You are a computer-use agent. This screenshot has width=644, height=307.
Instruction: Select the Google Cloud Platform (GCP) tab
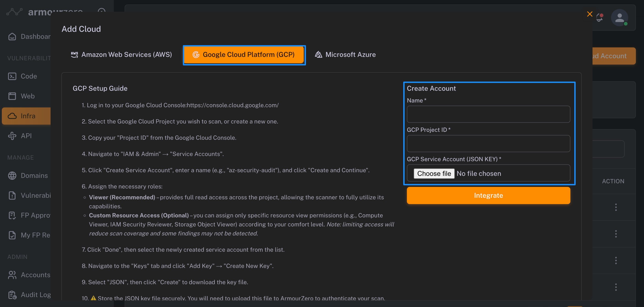tap(244, 54)
